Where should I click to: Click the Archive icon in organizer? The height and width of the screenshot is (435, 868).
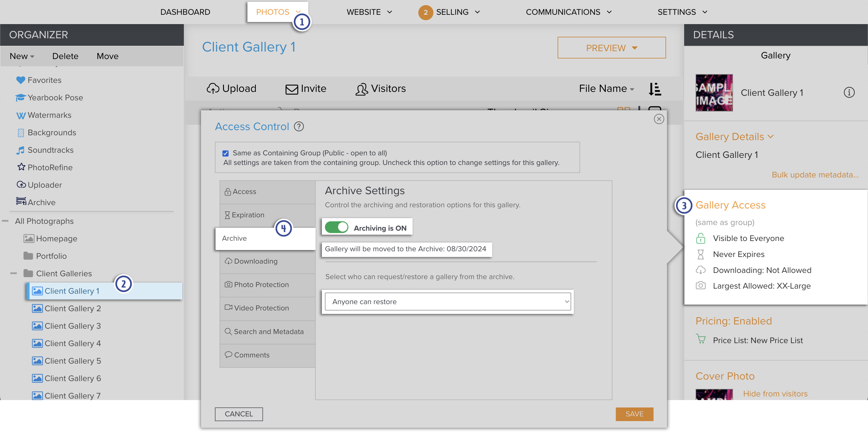pos(21,201)
